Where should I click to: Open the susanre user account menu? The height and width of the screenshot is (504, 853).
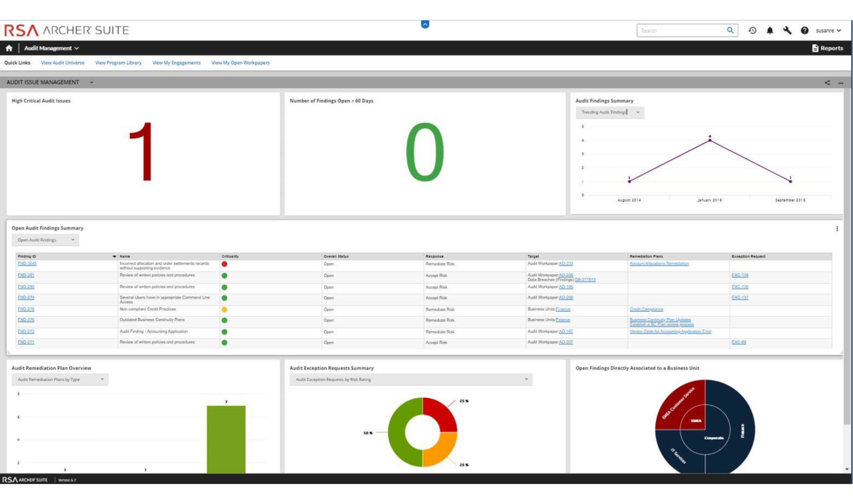tap(828, 30)
